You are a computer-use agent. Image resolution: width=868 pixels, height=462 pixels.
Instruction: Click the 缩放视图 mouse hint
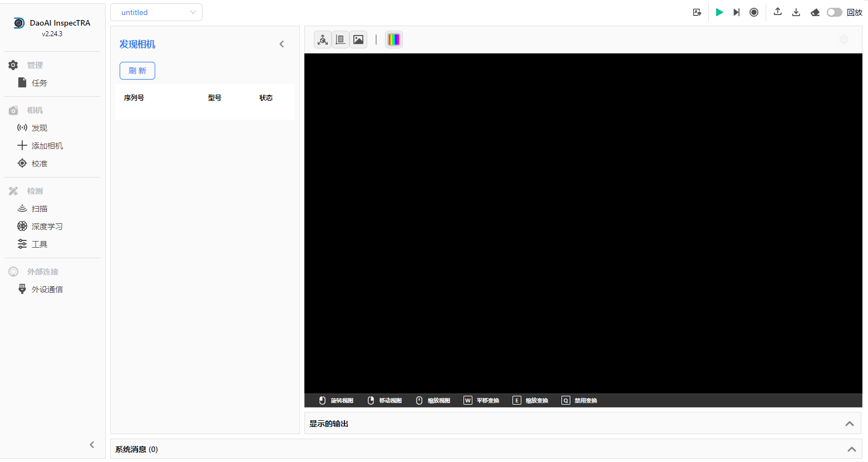pyautogui.click(x=433, y=401)
